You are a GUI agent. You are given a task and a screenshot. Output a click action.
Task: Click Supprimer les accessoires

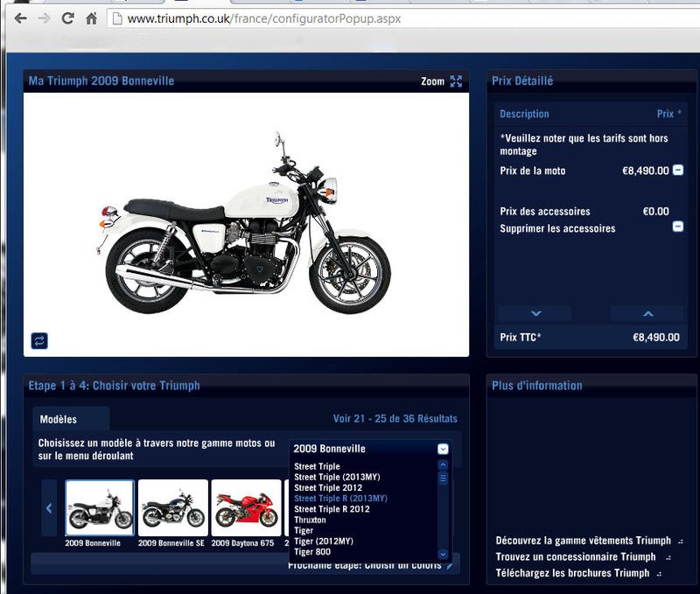(x=557, y=228)
